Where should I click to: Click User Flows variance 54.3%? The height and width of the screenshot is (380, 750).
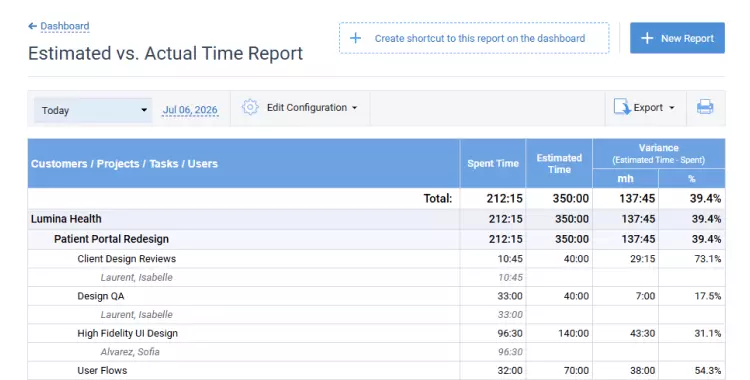click(708, 371)
